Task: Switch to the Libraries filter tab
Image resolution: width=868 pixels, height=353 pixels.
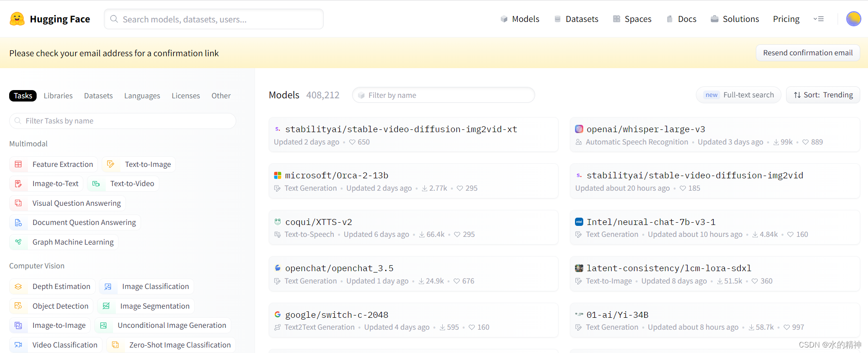Action: click(x=58, y=96)
